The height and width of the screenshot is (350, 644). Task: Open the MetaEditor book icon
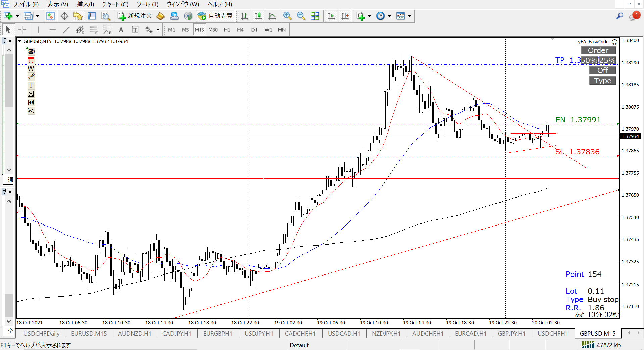point(161,16)
